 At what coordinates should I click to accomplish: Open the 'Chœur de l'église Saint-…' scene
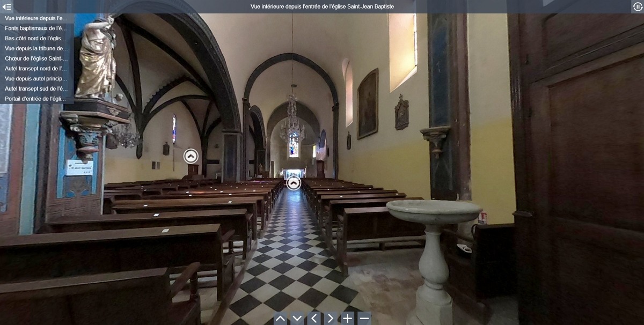(36, 58)
